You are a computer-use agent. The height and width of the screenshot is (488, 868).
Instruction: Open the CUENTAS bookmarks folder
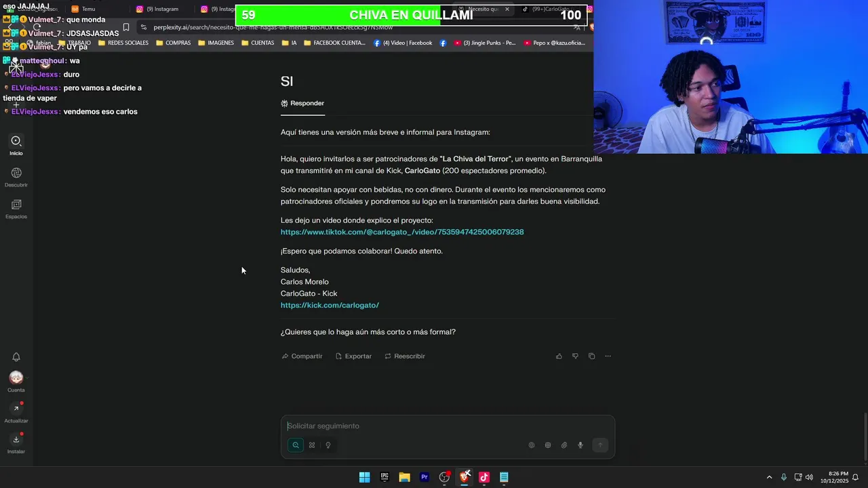[258, 43]
